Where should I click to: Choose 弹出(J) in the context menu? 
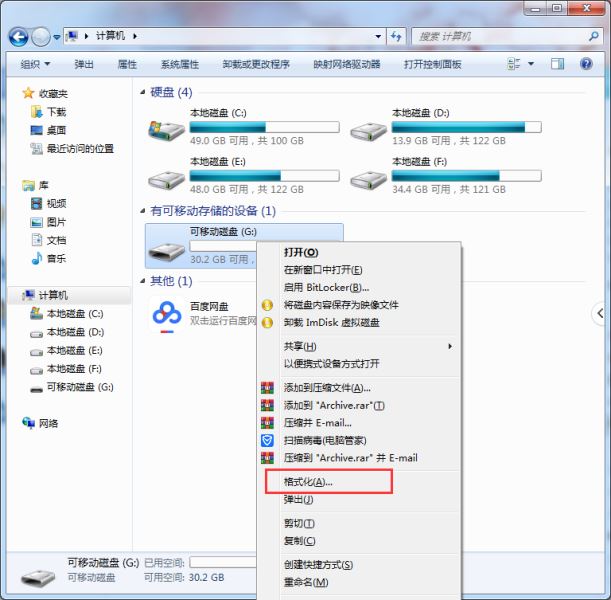359,499
